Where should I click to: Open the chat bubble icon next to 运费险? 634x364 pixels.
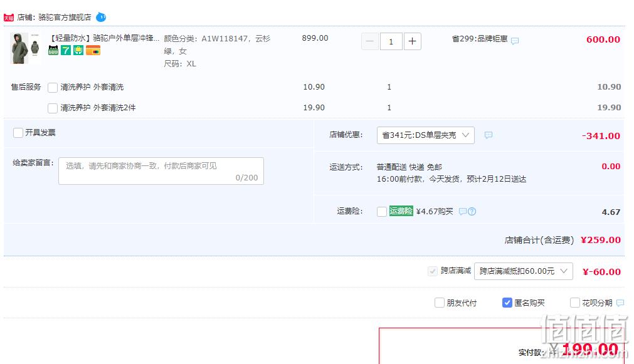click(x=463, y=211)
